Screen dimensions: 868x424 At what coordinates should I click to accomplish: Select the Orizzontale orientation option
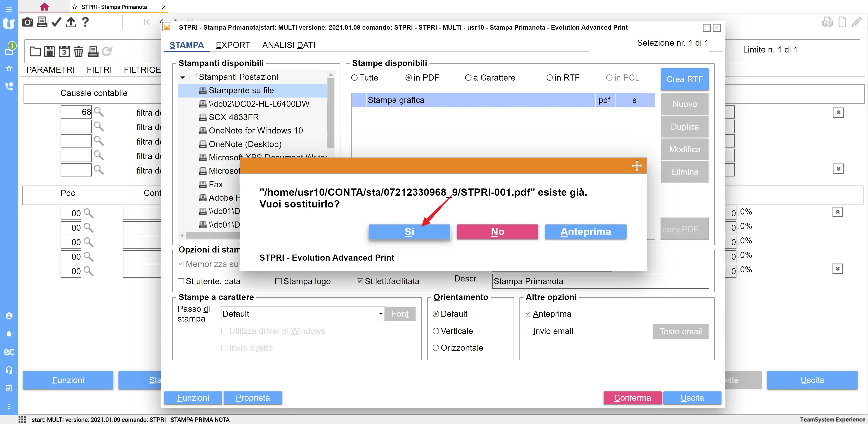pos(436,348)
